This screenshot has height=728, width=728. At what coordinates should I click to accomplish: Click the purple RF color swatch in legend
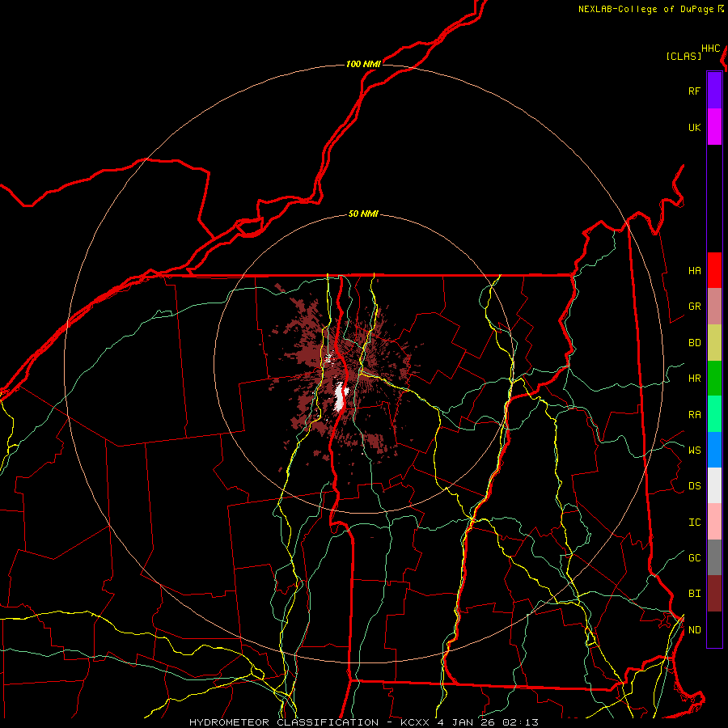coord(714,91)
